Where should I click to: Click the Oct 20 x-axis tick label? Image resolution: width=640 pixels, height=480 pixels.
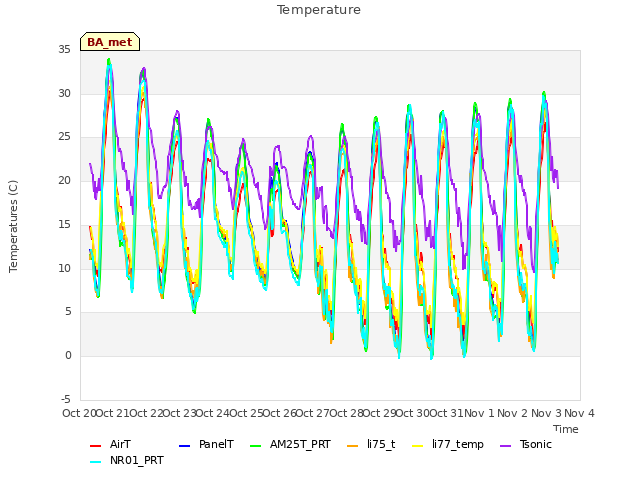(79, 413)
